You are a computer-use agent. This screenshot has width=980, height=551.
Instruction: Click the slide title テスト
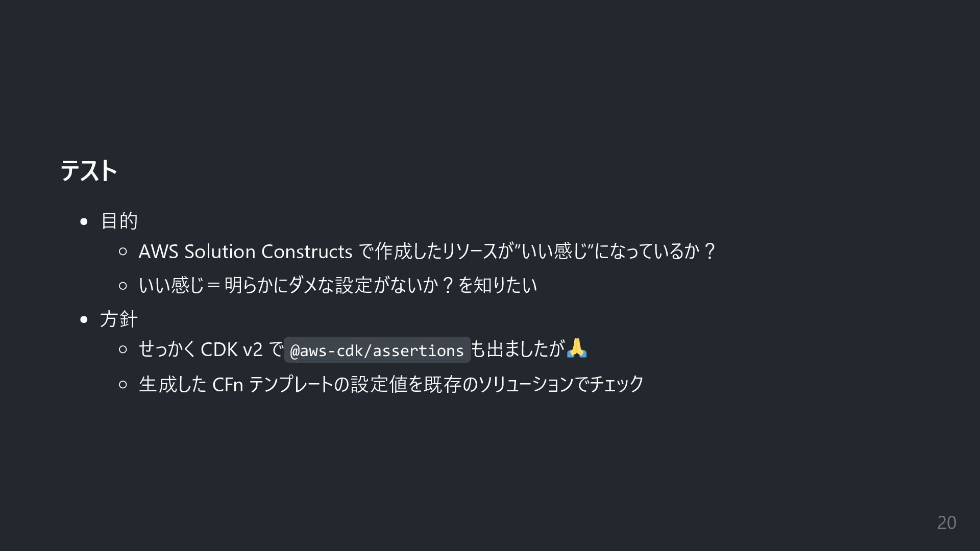89,170
